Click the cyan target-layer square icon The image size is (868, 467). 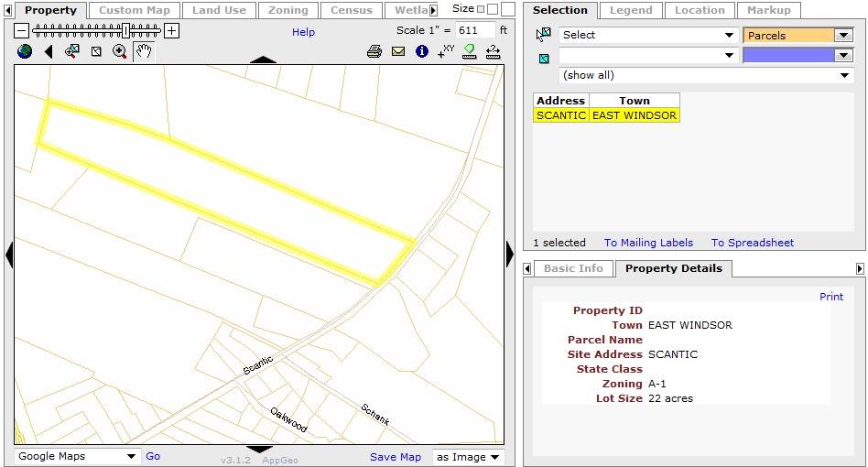[544, 58]
